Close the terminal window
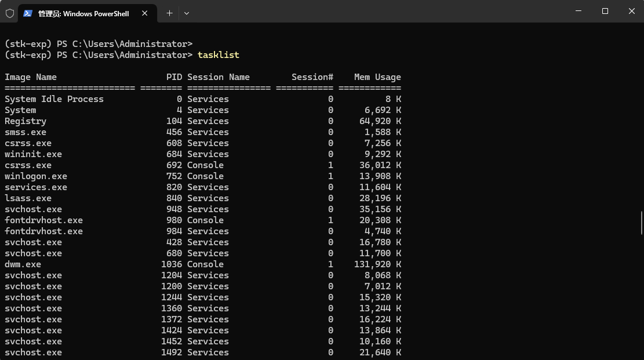This screenshot has height=360, width=644. pos(631,11)
